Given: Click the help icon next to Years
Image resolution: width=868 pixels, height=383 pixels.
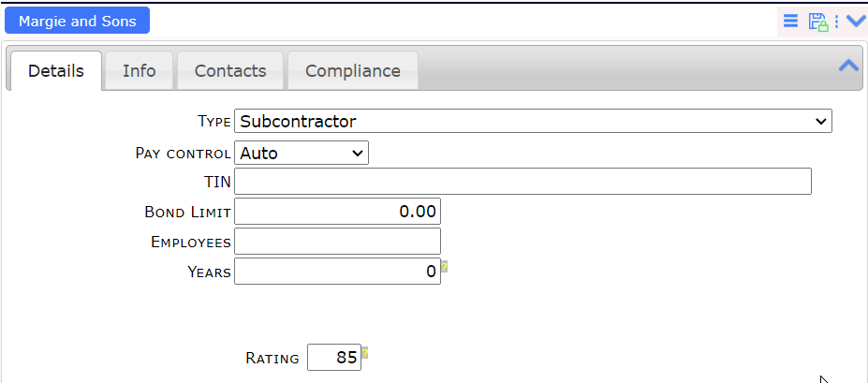Looking at the screenshot, I should click(x=444, y=267).
